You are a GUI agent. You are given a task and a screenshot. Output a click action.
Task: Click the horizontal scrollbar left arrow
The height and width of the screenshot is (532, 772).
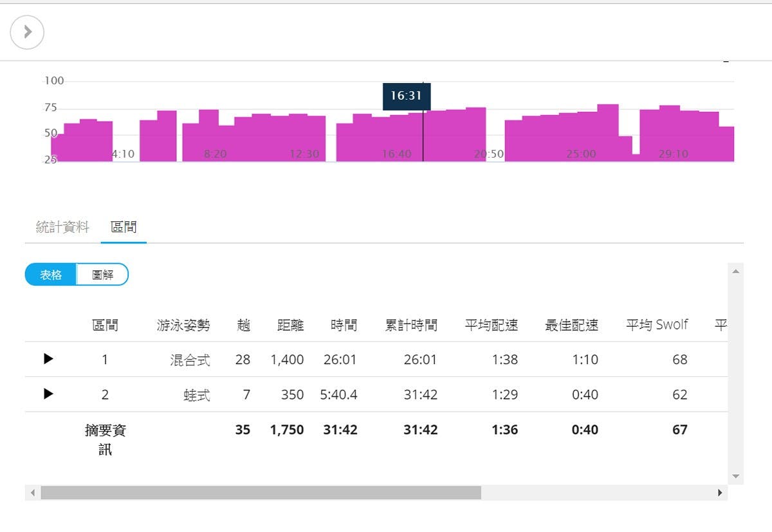click(x=32, y=493)
